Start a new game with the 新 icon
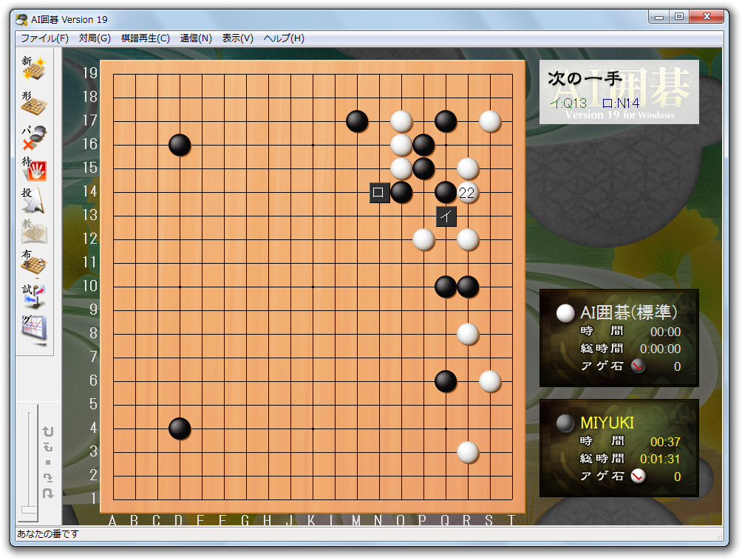 pyautogui.click(x=33, y=67)
